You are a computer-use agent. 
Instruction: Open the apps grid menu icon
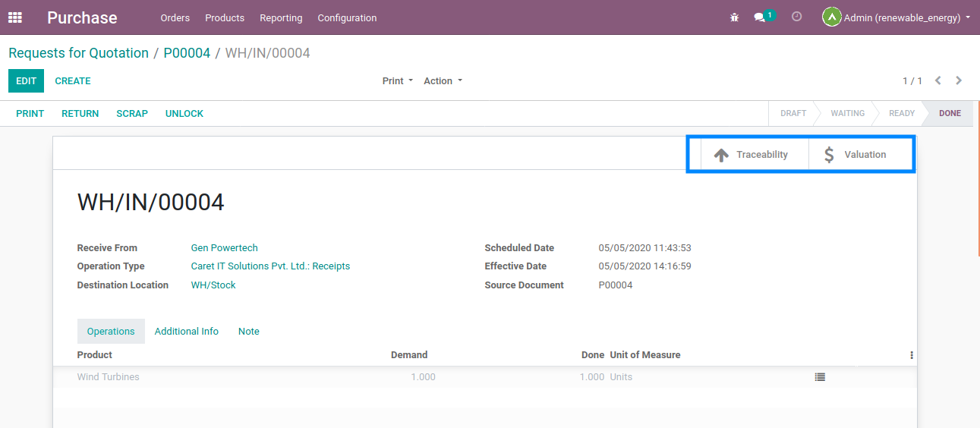pos(15,17)
